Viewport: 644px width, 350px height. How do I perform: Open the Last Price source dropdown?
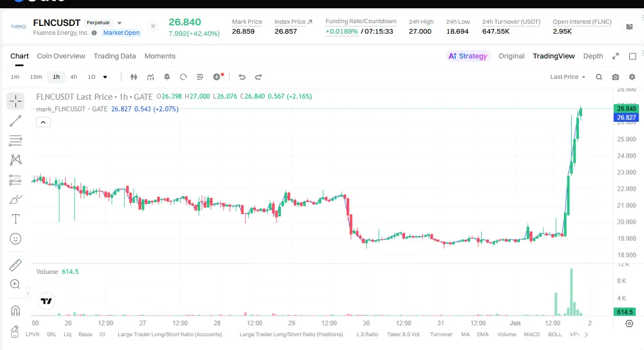(568, 77)
